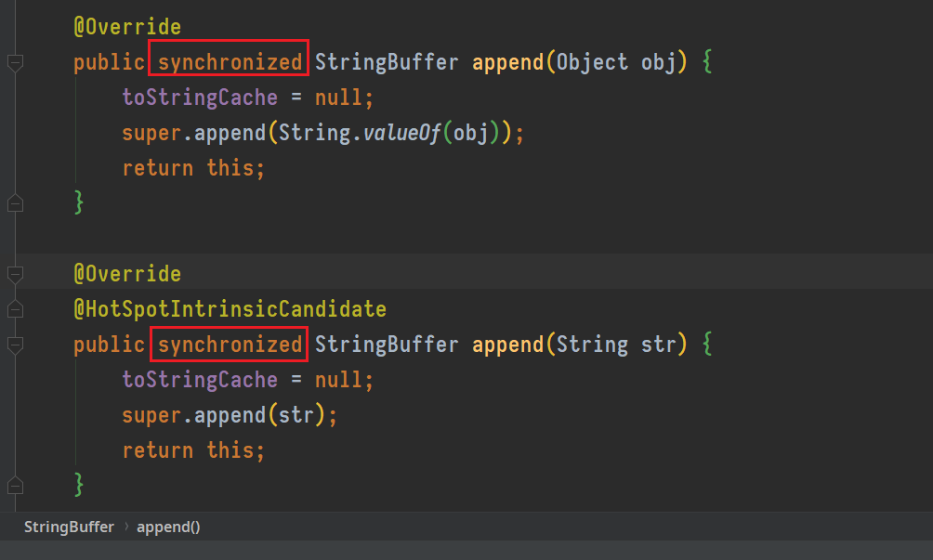Viewport: 933px width, 560px height.
Task: Click the @HotSpotIntrinsicCandidate annotation
Action: coord(230,309)
